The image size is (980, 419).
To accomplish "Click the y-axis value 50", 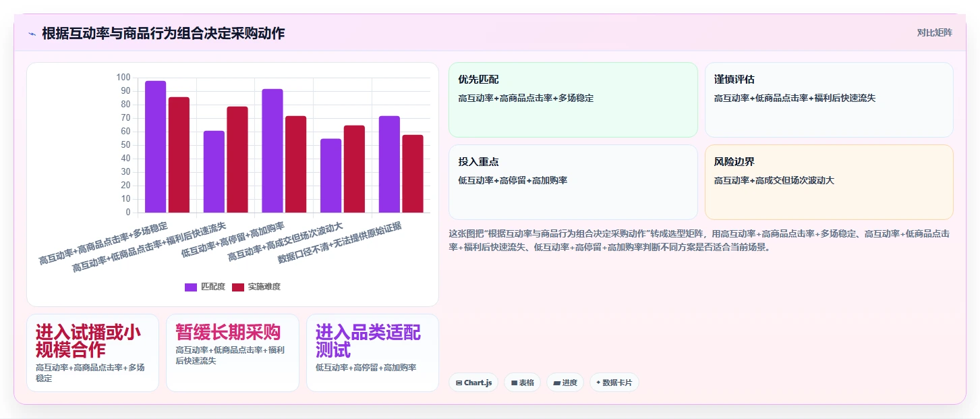I will click(x=125, y=145).
